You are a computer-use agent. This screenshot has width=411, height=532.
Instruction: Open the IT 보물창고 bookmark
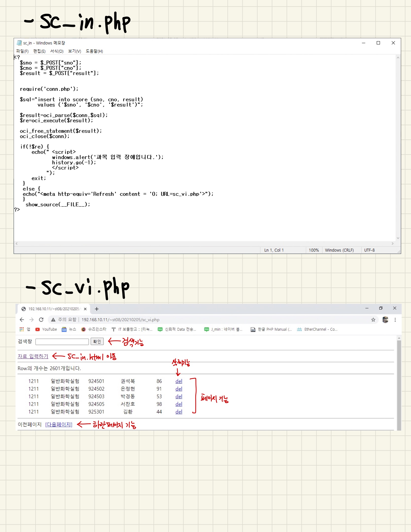[132, 329]
